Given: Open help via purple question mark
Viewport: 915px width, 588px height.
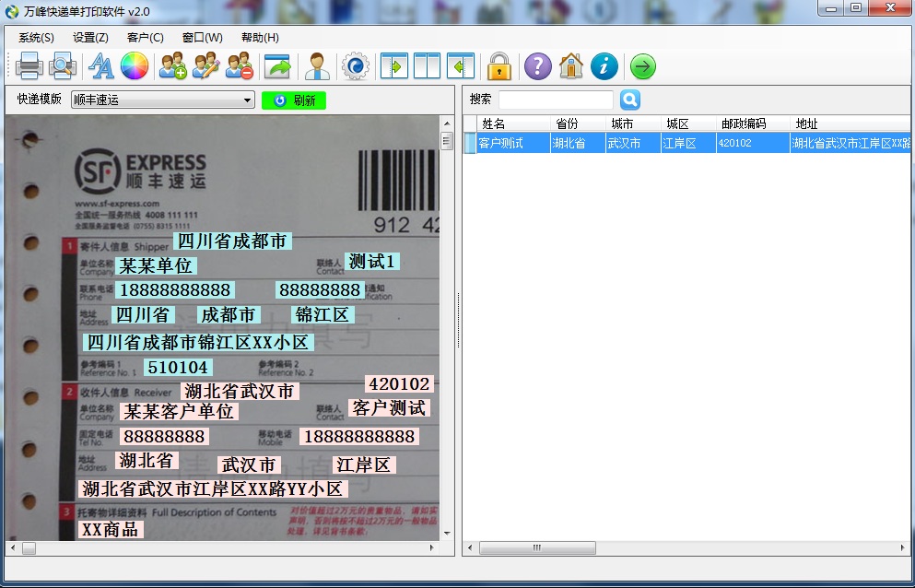Looking at the screenshot, I should 537,66.
